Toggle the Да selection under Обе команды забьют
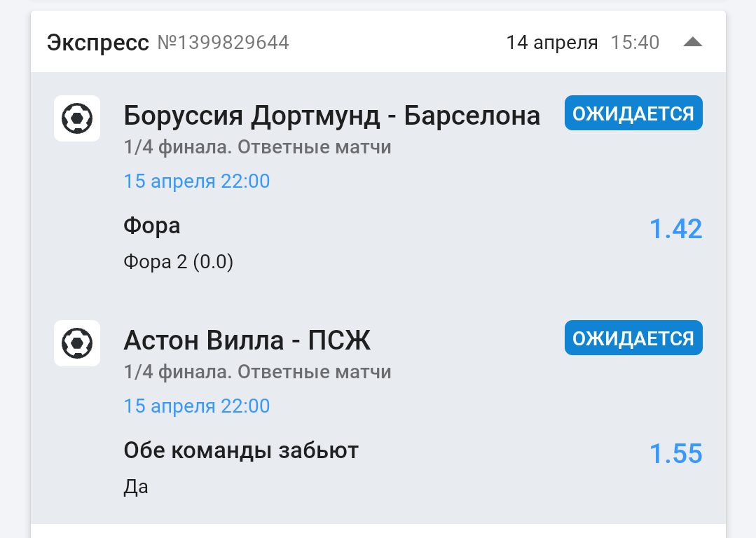Screen dimensions: 756x538 (x=136, y=486)
